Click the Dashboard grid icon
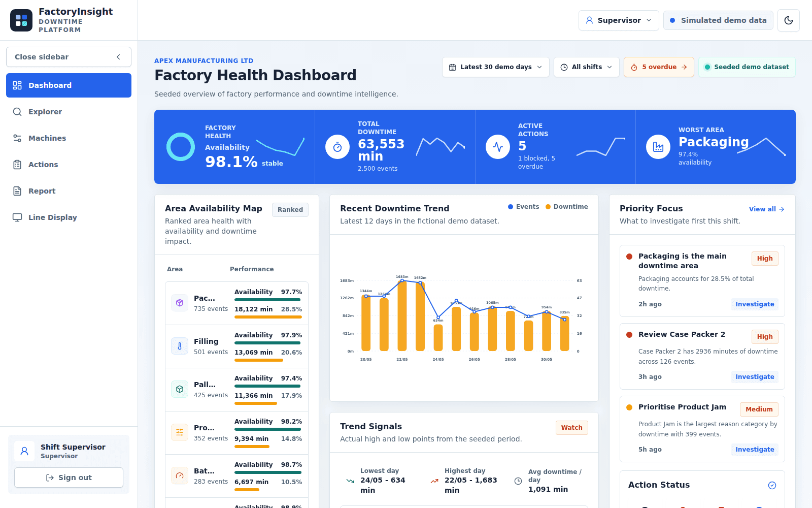Screen dimensions: 812x508 click(x=17, y=85)
